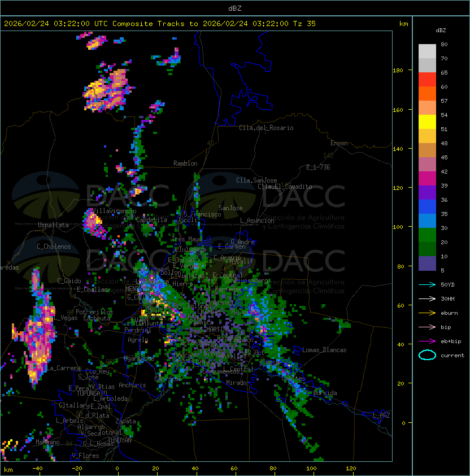Select the C_Chilenos map label
This screenshot has height=476, width=470.
point(54,246)
